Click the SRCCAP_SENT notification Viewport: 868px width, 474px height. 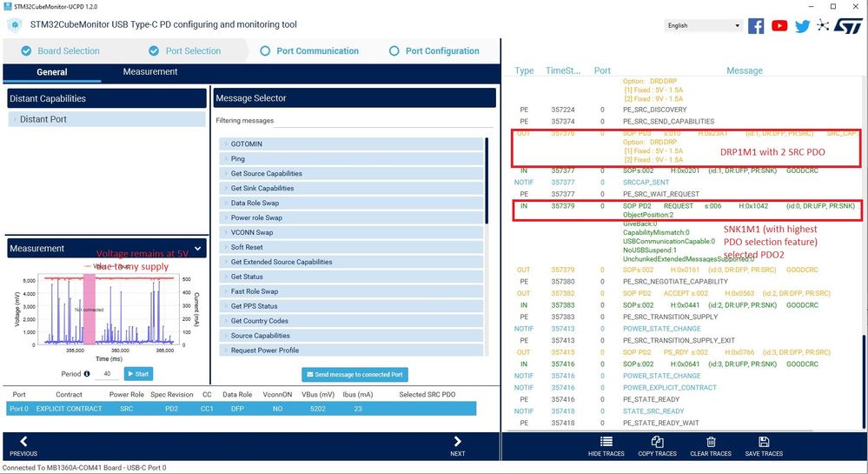click(646, 183)
